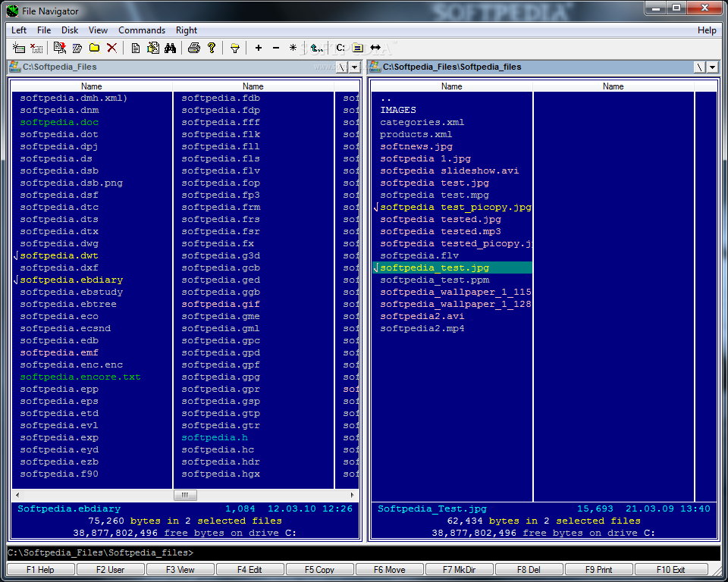The image size is (728, 582).
Task: Click the left panel scroll left arrow
Action: click(x=17, y=495)
